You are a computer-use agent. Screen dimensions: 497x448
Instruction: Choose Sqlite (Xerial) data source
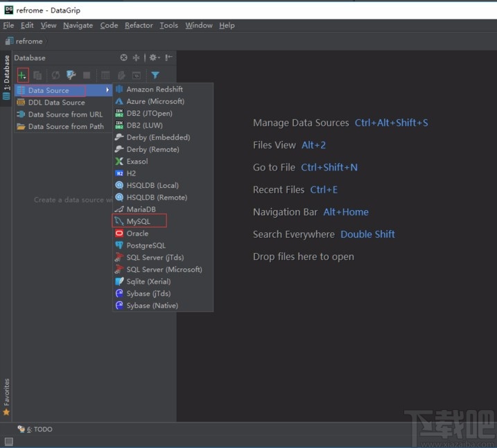click(x=163, y=282)
